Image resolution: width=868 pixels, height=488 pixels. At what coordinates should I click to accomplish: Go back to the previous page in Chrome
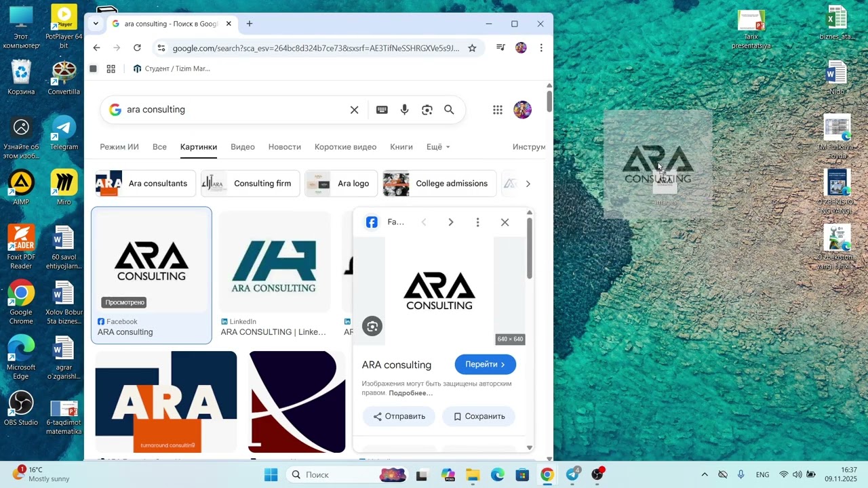pos(97,48)
